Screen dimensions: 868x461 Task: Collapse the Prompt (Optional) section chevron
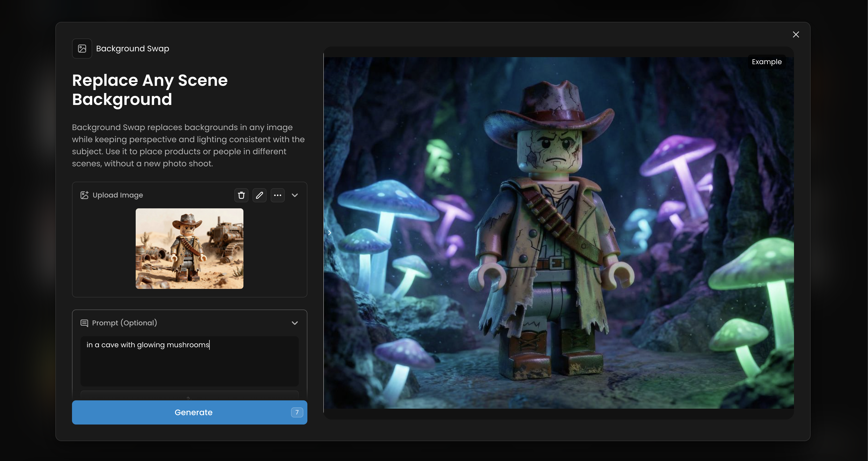pyautogui.click(x=295, y=323)
